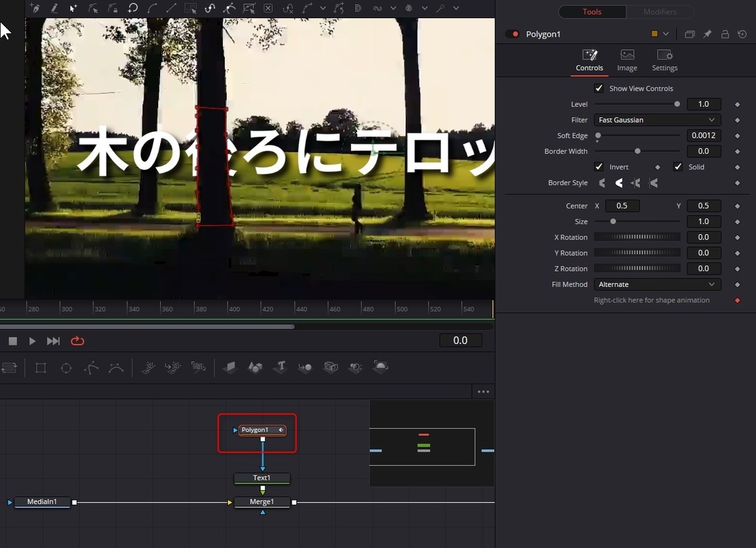Toggle the keyframe diamond for Soft Edge

pos(737,136)
